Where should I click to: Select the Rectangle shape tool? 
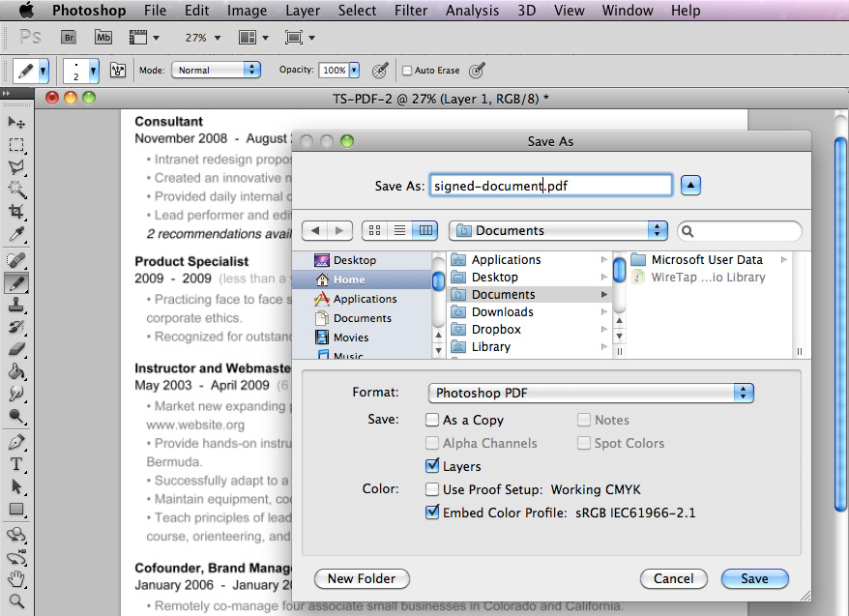pyautogui.click(x=16, y=509)
